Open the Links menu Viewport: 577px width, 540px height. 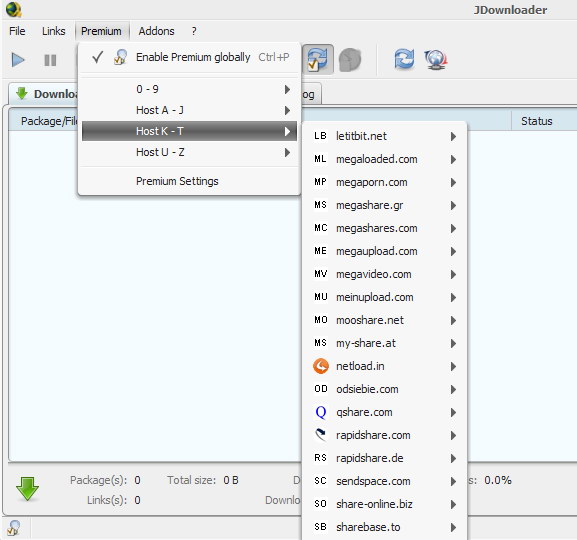[53, 31]
